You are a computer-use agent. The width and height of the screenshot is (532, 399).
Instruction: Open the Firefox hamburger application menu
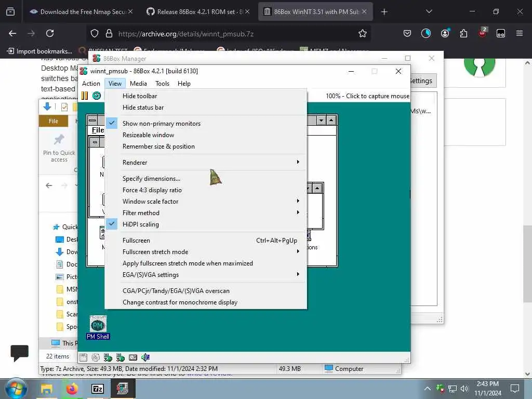519,33
